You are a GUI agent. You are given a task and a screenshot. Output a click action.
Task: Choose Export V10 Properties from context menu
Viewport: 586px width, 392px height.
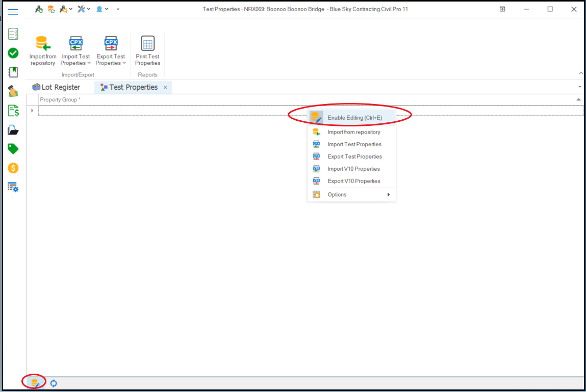click(x=353, y=181)
